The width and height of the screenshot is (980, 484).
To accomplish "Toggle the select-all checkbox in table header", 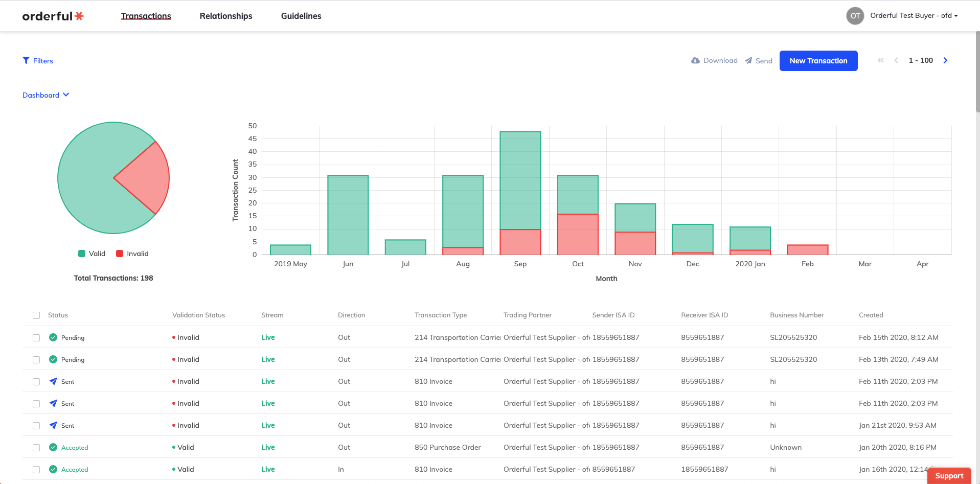I will [x=36, y=315].
